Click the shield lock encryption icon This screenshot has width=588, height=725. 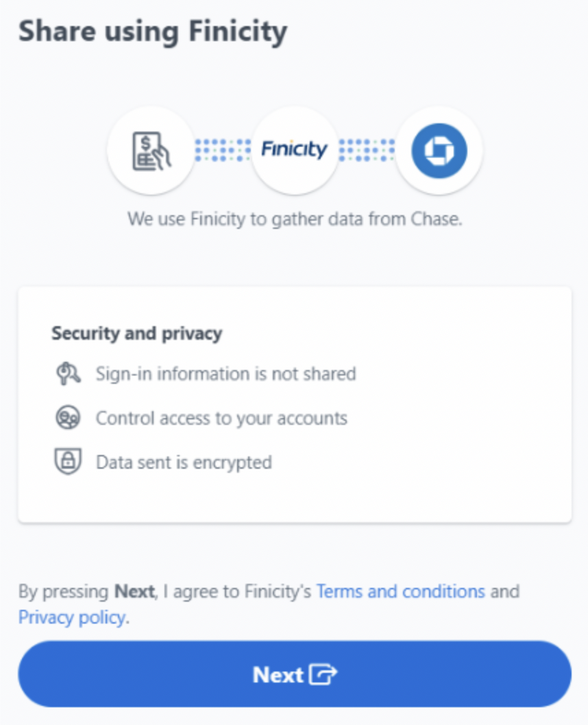68,461
